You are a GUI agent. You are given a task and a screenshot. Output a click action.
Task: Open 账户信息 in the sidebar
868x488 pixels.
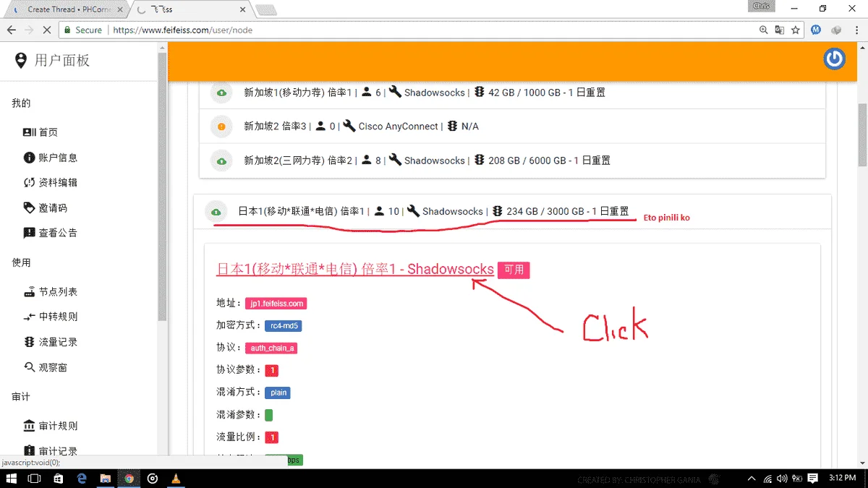tap(51, 158)
